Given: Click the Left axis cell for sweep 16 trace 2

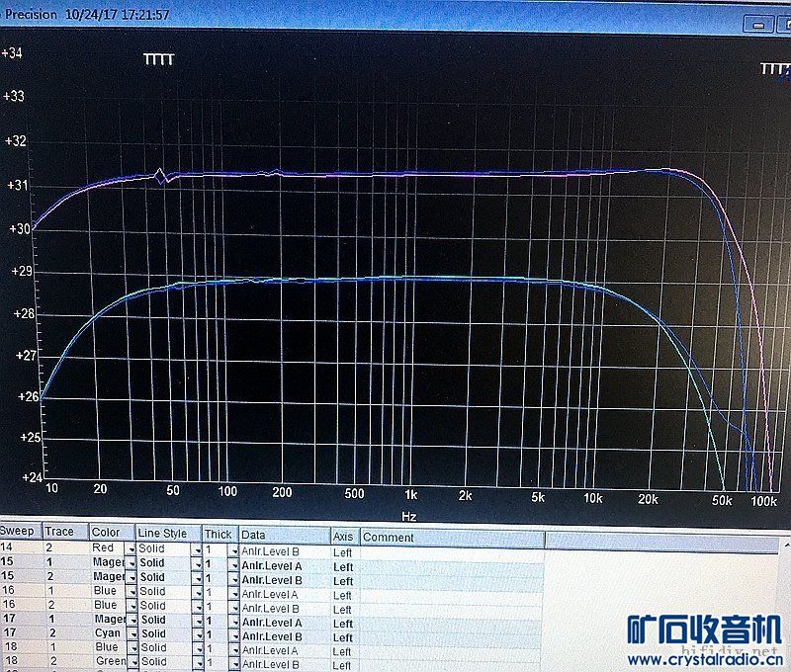Looking at the screenshot, I should tap(346, 610).
